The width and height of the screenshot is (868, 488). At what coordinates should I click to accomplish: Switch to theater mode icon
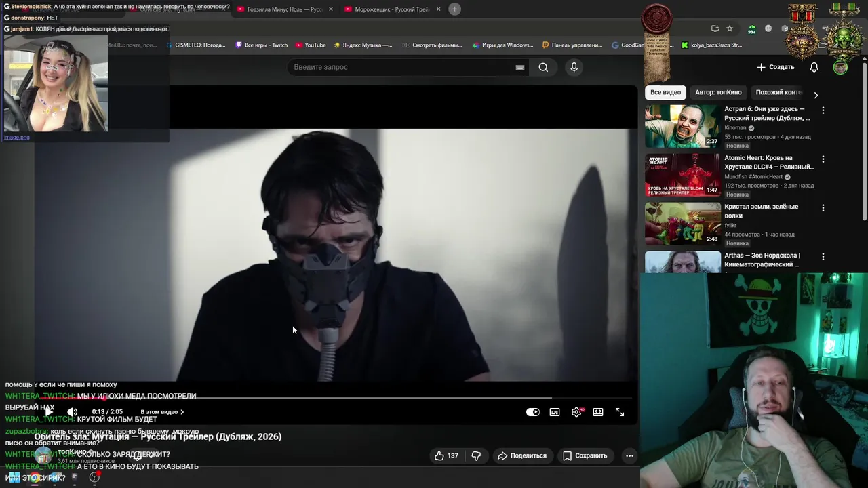point(598,412)
